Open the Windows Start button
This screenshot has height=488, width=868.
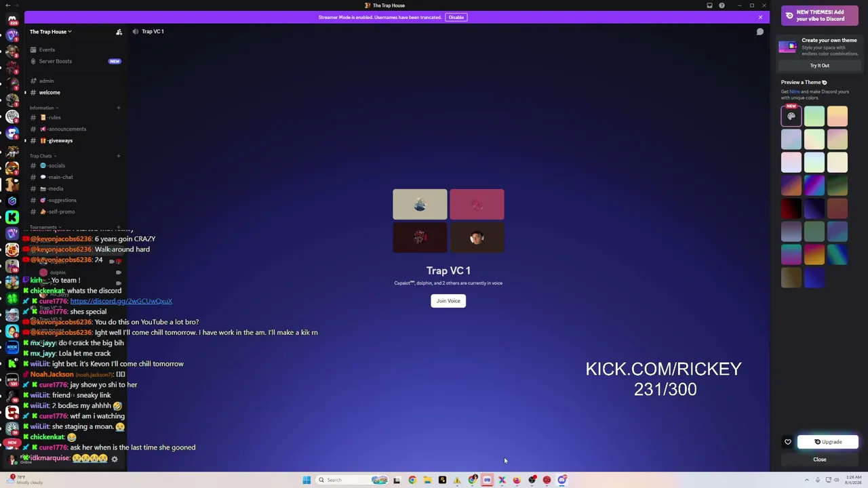click(x=307, y=480)
